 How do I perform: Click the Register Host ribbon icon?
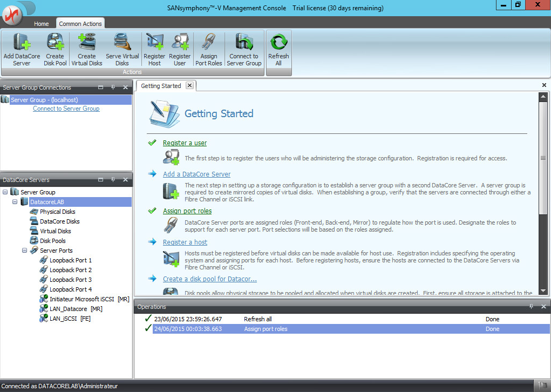click(x=154, y=43)
